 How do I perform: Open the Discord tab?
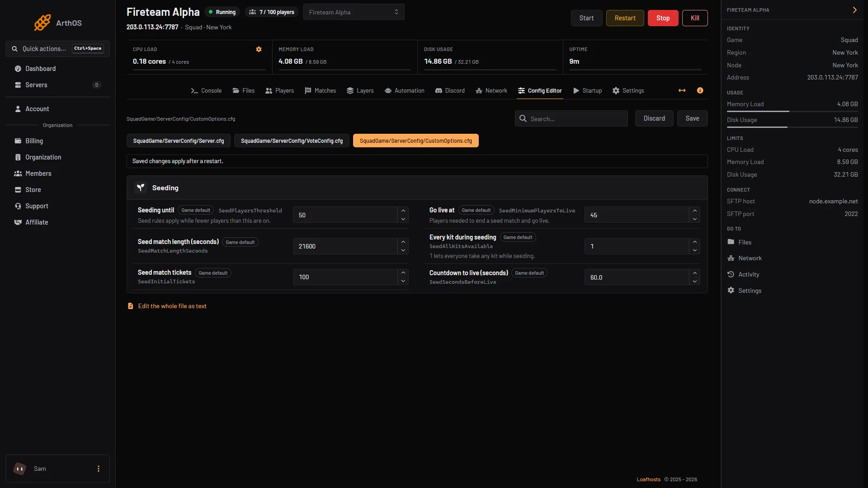tap(450, 91)
